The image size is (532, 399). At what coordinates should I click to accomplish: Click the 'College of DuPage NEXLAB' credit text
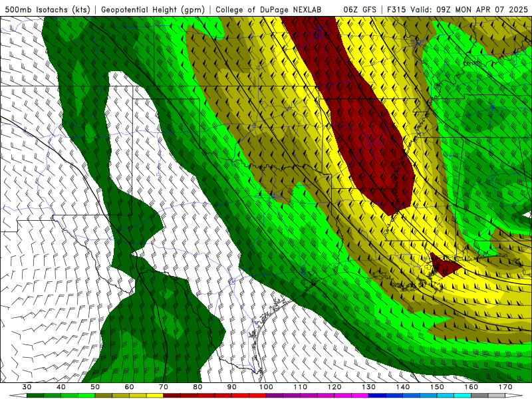269,9
